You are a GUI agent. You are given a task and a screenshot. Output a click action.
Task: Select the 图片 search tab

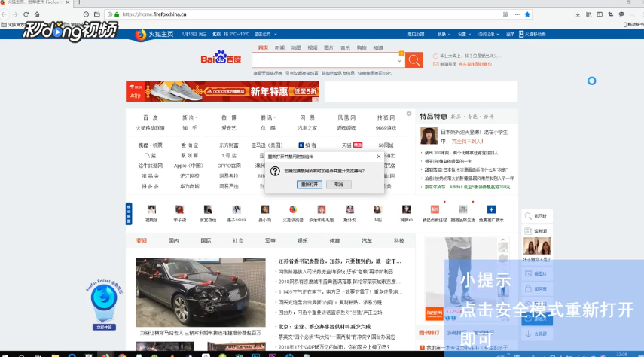pyautogui.click(x=328, y=47)
